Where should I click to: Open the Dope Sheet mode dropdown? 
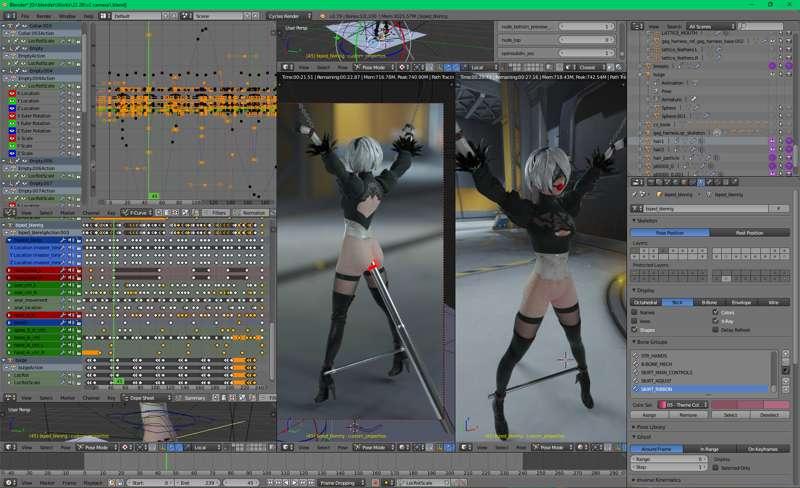click(x=147, y=398)
